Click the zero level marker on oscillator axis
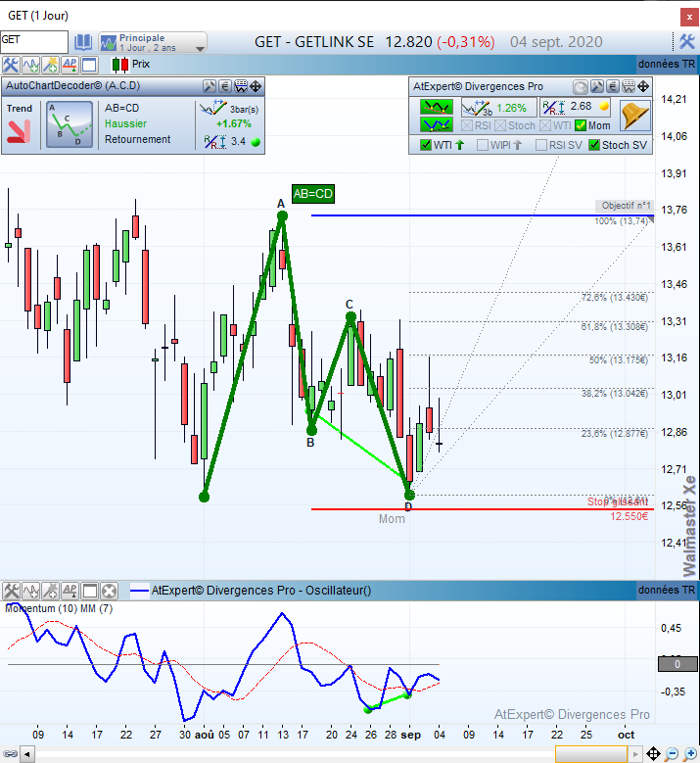This screenshot has width=700, height=763. [677, 664]
